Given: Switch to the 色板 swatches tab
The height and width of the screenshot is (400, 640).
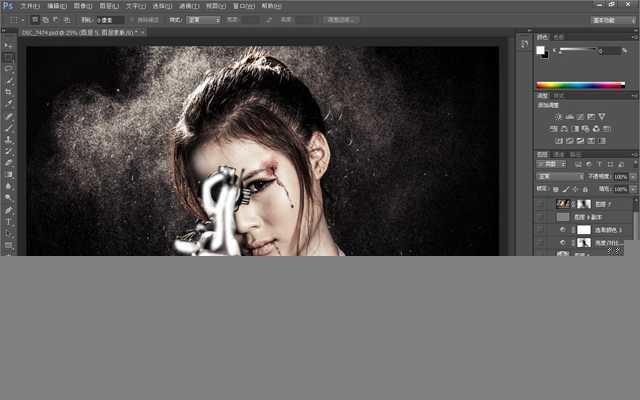Looking at the screenshot, I should [x=558, y=37].
